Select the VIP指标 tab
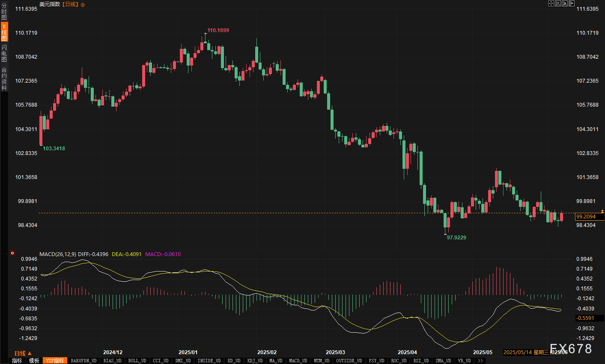605x364 pixels. [55, 361]
